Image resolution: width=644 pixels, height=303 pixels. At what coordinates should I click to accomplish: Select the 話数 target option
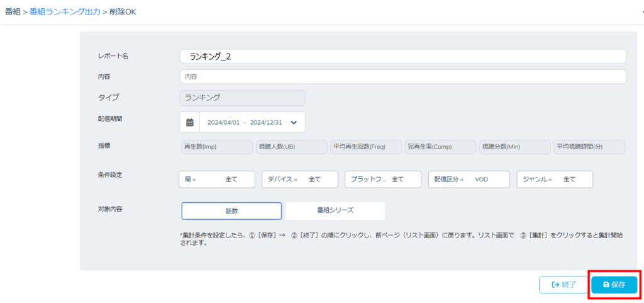pos(231,210)
